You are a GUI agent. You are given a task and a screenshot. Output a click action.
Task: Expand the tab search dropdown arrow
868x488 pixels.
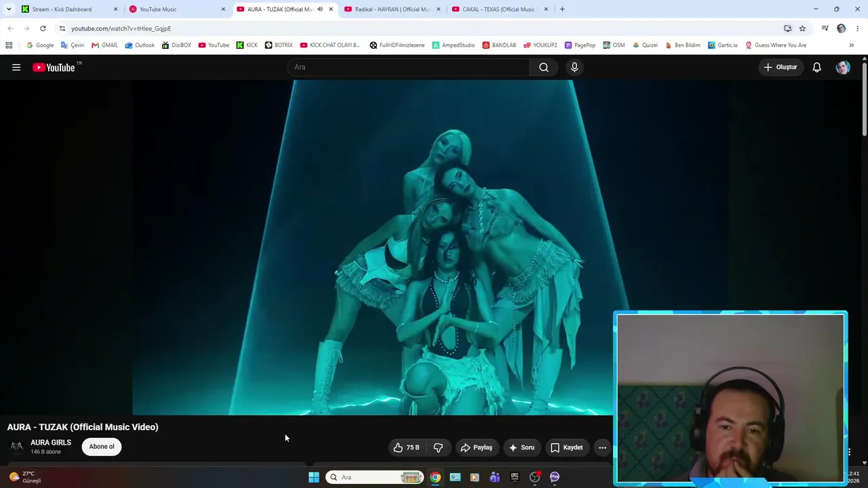(9, 9)
